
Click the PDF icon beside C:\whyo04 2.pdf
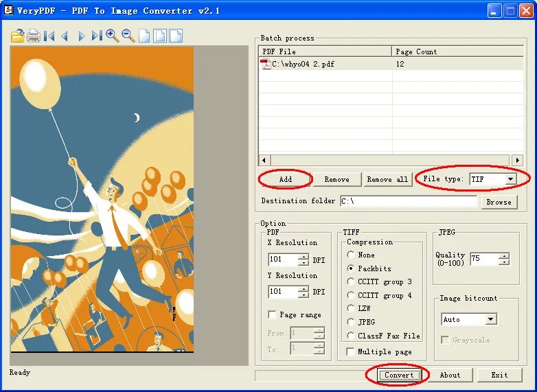coord(266,64)
